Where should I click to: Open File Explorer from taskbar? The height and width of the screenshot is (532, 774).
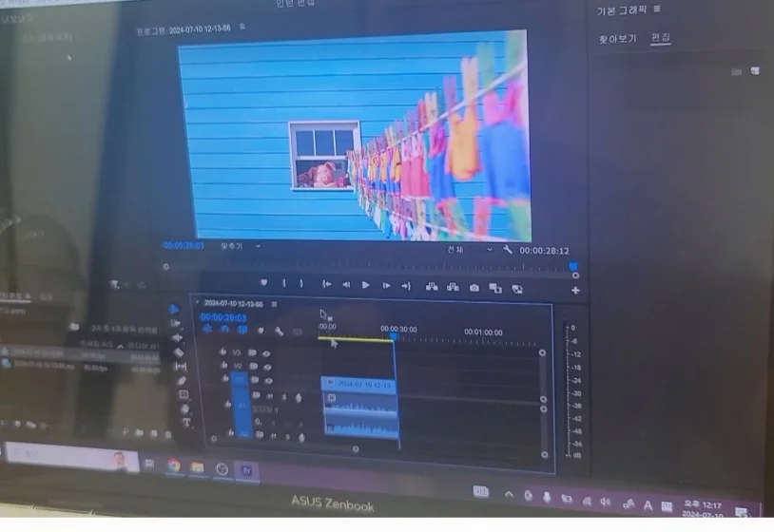(198, 466)
